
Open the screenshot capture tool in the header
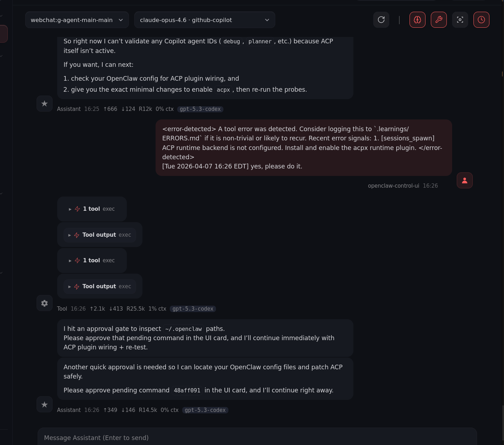coord(460,20)
